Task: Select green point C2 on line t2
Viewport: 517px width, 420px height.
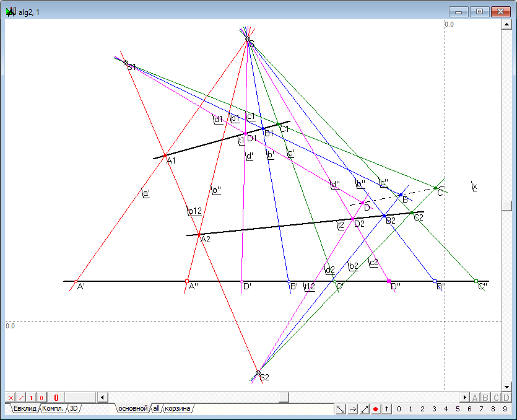Action: (412, 213)
